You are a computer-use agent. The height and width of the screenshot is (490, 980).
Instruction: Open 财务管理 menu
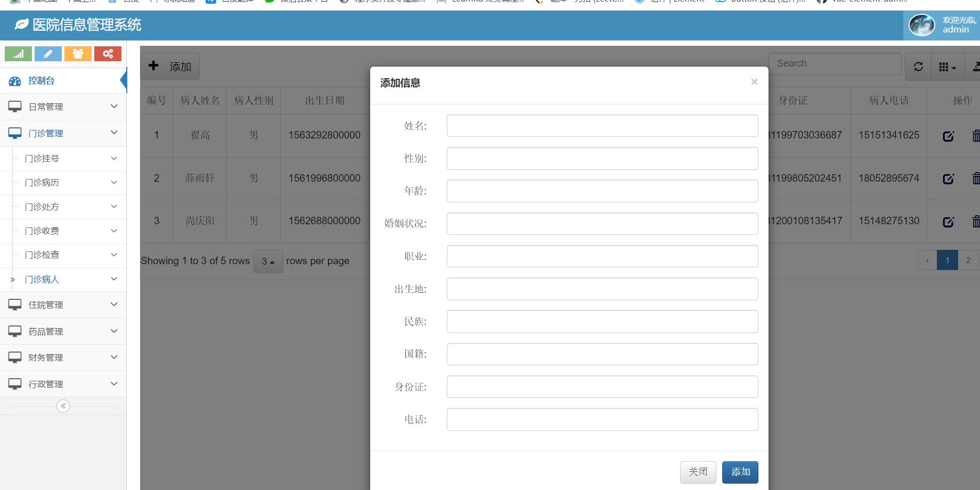click(x=63, y=357)
